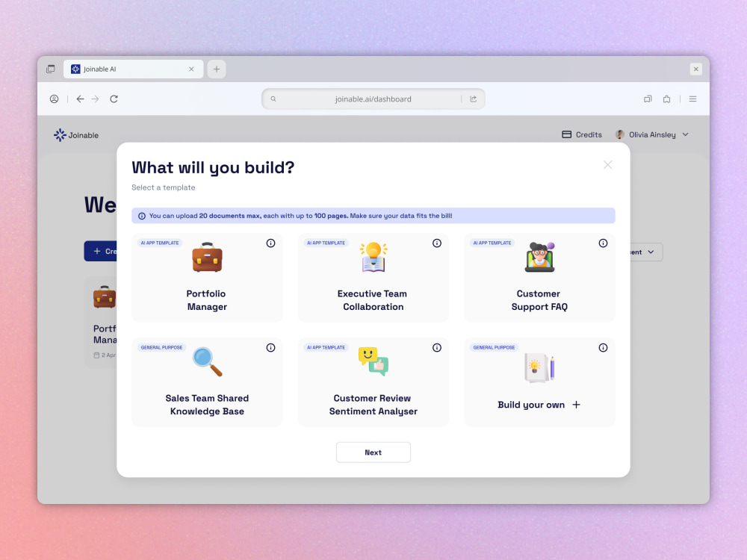Screen dimensions: 747x560
Task: Click the Customer Support FAQ agent icon
Action: pos(540,257)
